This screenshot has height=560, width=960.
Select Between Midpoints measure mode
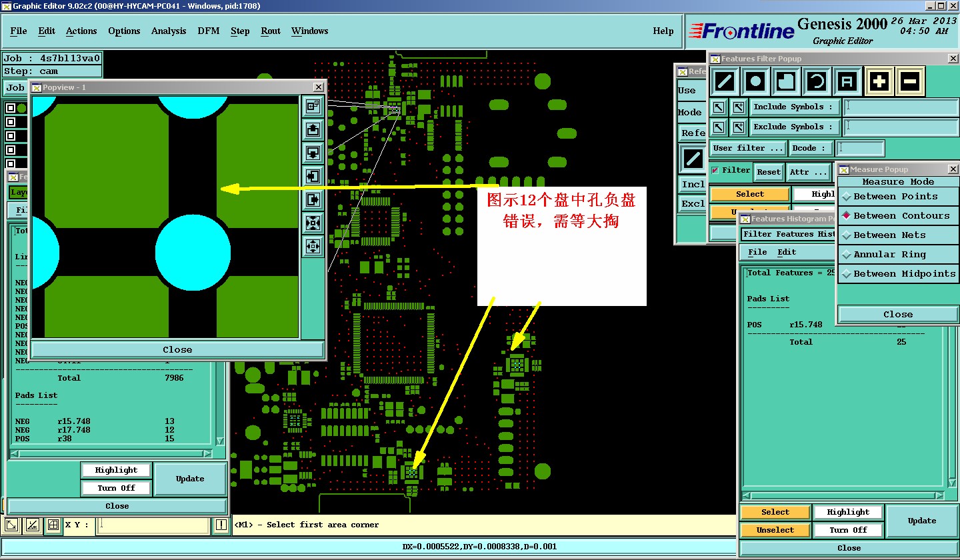click(x=897, y=274)
